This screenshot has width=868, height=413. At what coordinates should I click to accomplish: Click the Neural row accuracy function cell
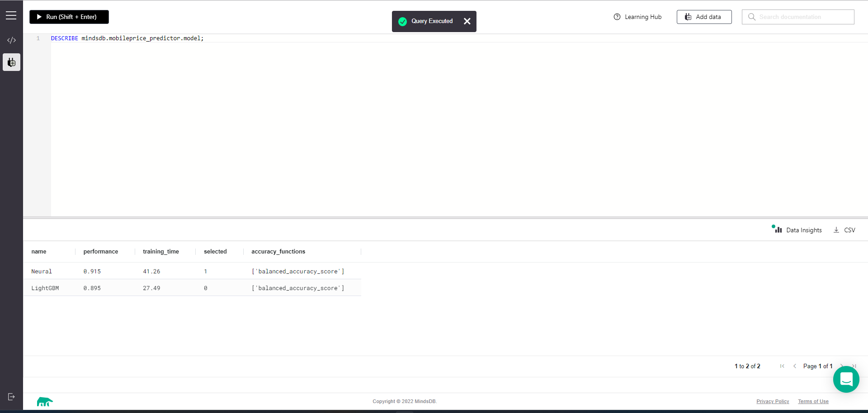coord(298,272)
